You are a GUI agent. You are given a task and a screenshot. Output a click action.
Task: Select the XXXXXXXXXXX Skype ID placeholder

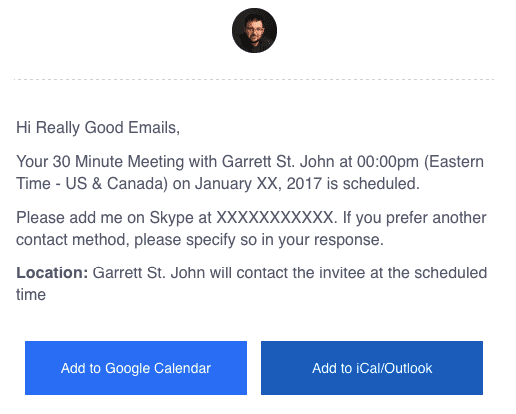point(276,218)
